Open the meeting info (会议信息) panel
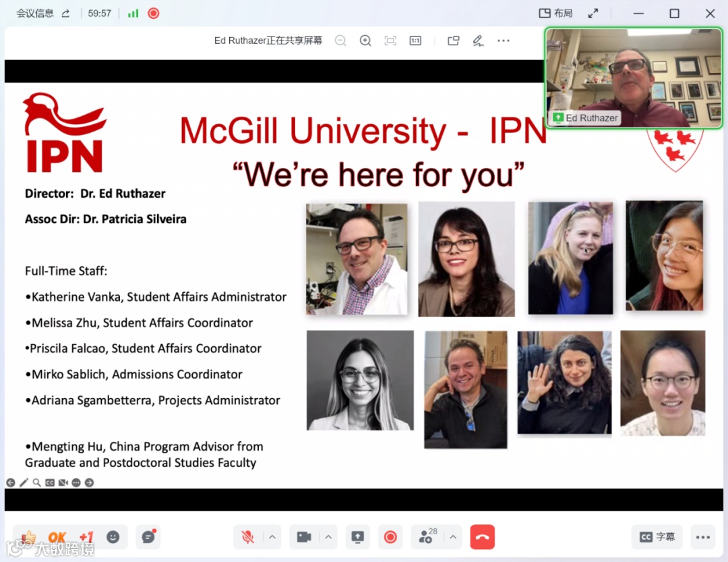The width and height of the screenshot is (728, 562). (x=35, y=13)
